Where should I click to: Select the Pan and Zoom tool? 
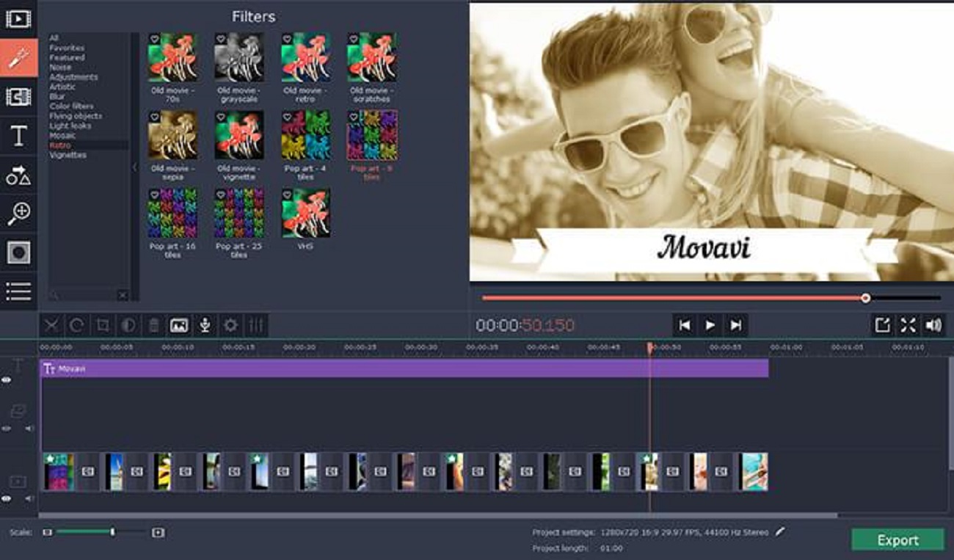tap(20, 213)
